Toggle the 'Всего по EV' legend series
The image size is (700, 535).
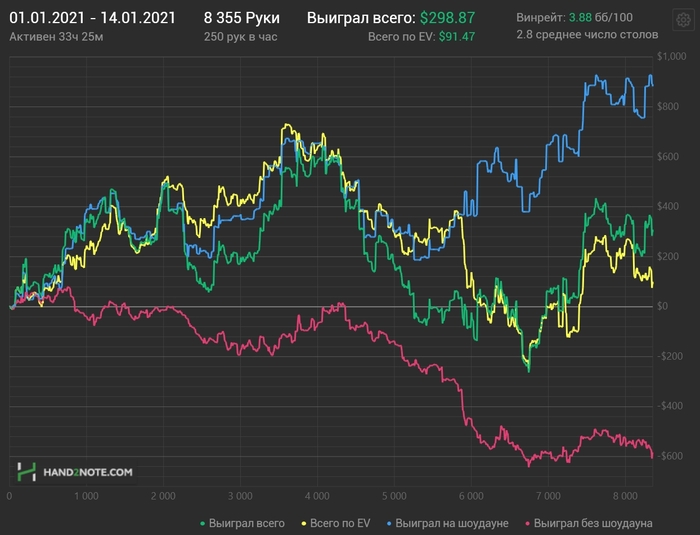pos(336,523)
